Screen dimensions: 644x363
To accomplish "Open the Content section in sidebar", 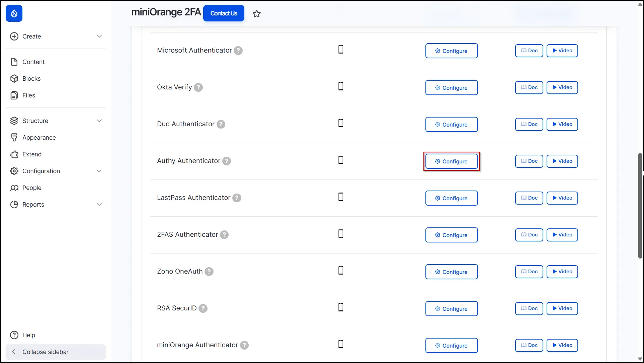I will click(56, 62).
